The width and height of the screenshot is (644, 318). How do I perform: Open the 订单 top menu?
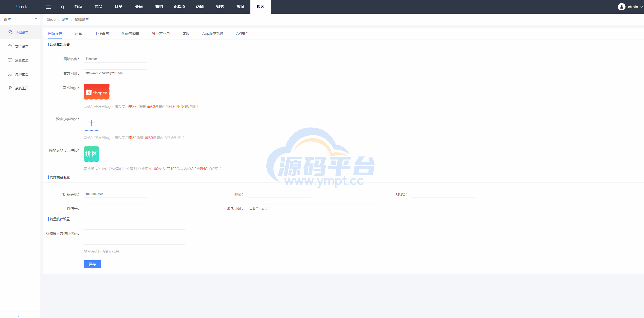pyautogui.click(x=119, y=7)
